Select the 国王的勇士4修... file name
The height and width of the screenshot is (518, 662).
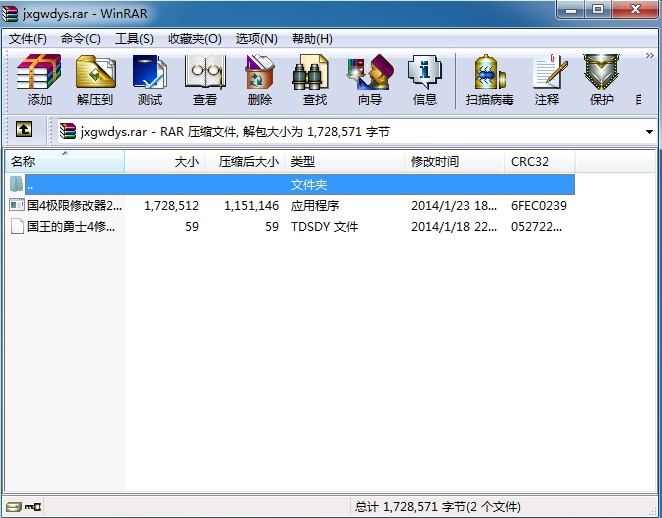(x=71, y=227)
